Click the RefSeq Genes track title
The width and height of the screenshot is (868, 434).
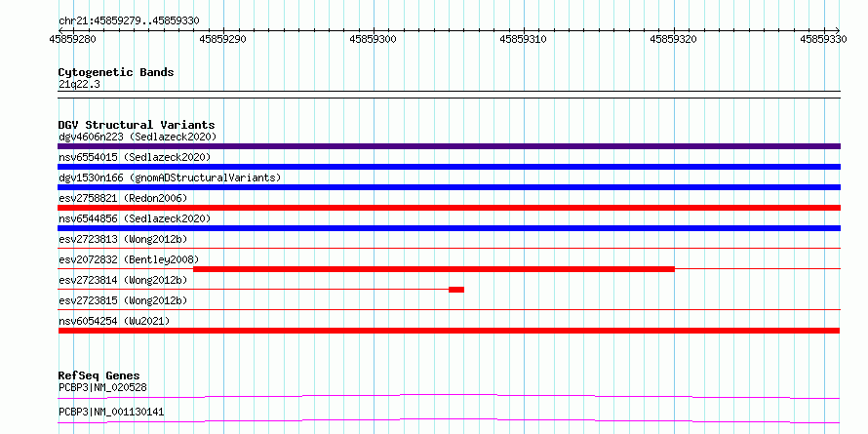(x=99, y=375)
